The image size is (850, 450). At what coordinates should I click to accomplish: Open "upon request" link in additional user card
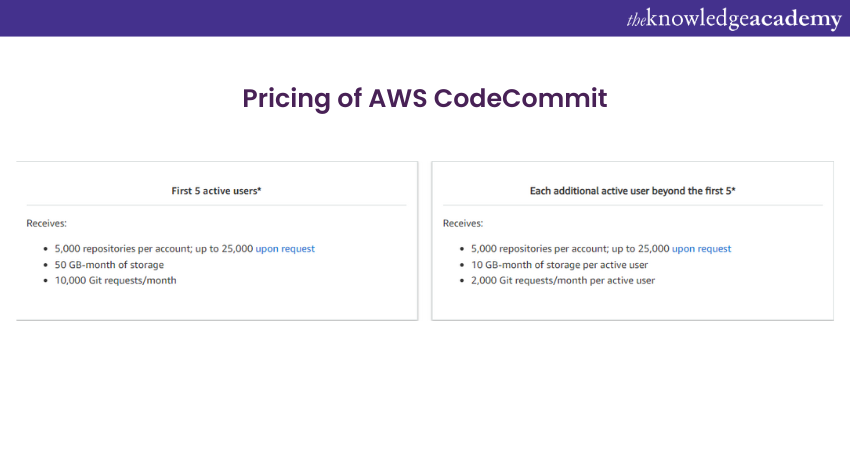(701, 249)
